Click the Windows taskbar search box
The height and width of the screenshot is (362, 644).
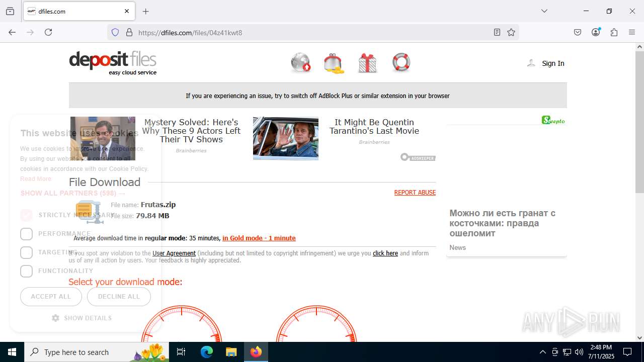[96, 352]
